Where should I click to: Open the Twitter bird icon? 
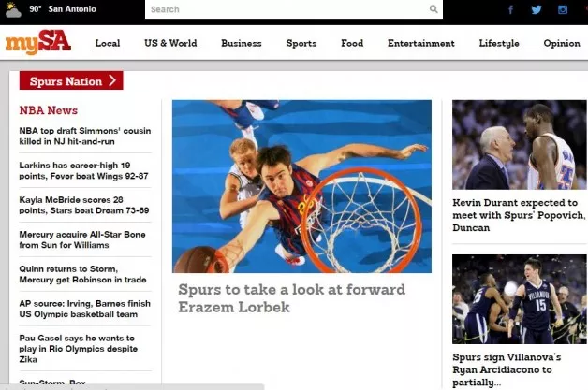[x=537, y=10]
